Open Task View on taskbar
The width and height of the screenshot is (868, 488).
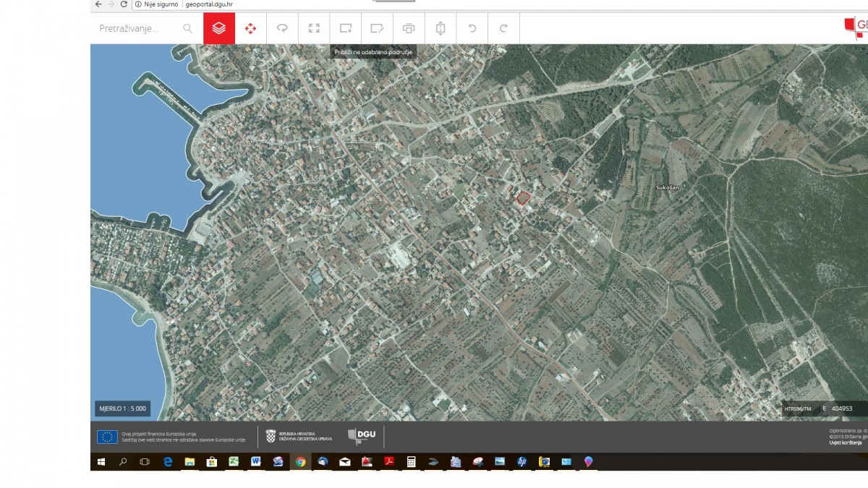(x=145, y=461)
